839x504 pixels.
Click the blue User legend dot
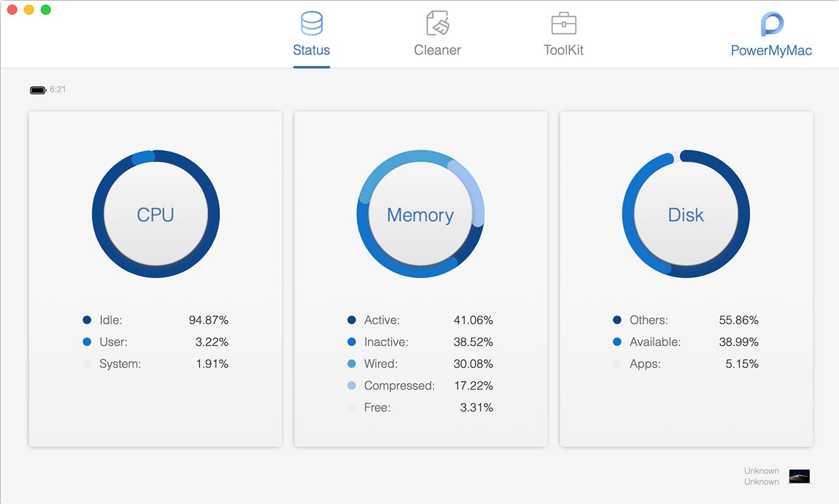87,342
